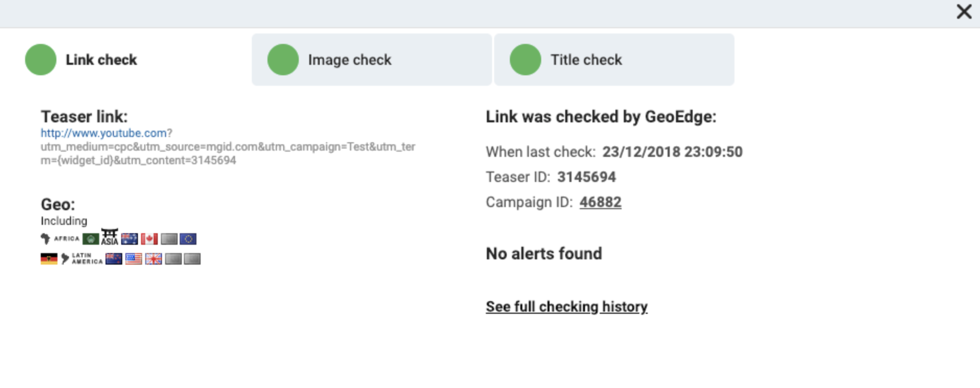The image size is (980, 388).
Task: Click the New Zealand flag icon
Action: coord(114,259)
